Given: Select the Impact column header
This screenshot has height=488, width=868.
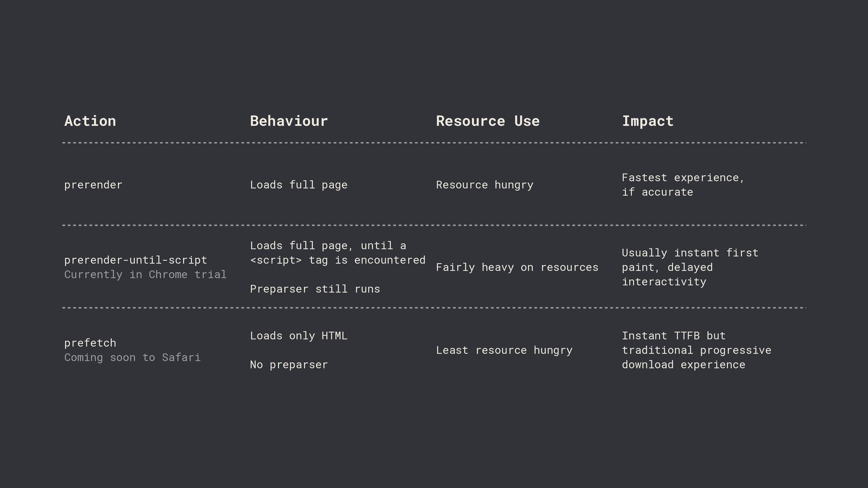Looking at the screenshot, I should coord(647,121).
